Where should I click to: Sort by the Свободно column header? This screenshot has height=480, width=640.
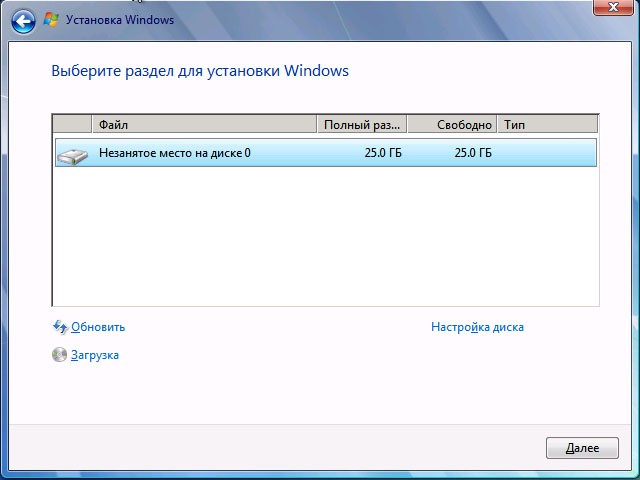tap(452, 124)
